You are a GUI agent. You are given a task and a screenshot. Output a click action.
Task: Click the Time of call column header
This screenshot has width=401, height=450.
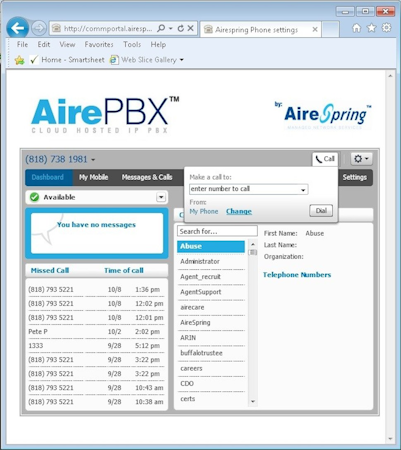pyautogui.click(x=124, y=270)
